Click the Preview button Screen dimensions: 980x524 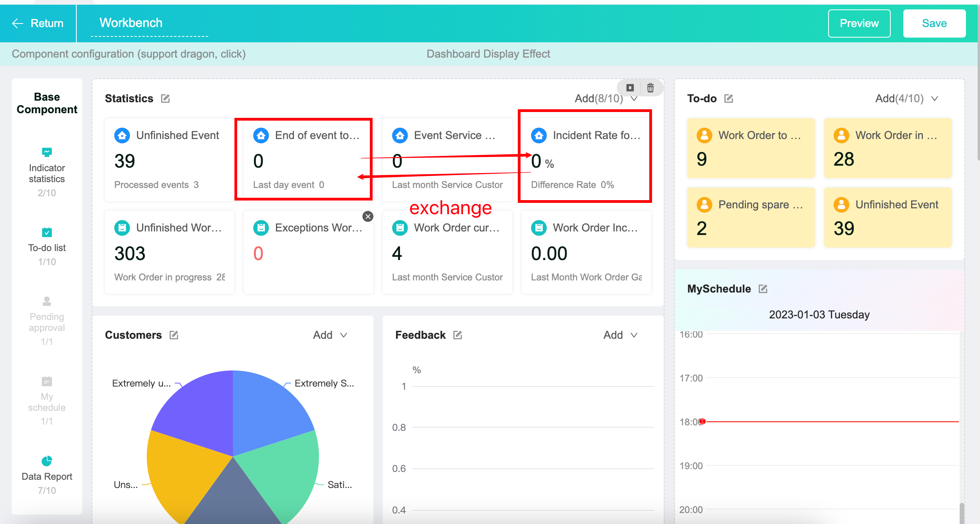[x=859, y=23]
